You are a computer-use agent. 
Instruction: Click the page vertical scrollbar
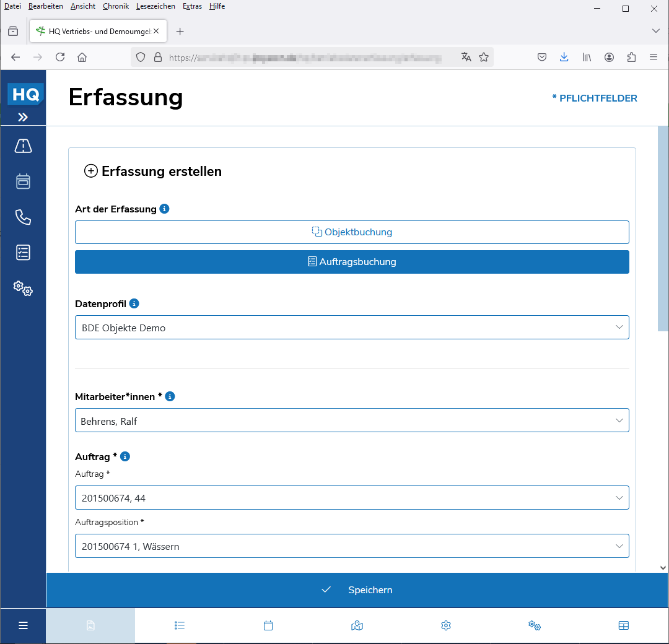coord(663,229)
